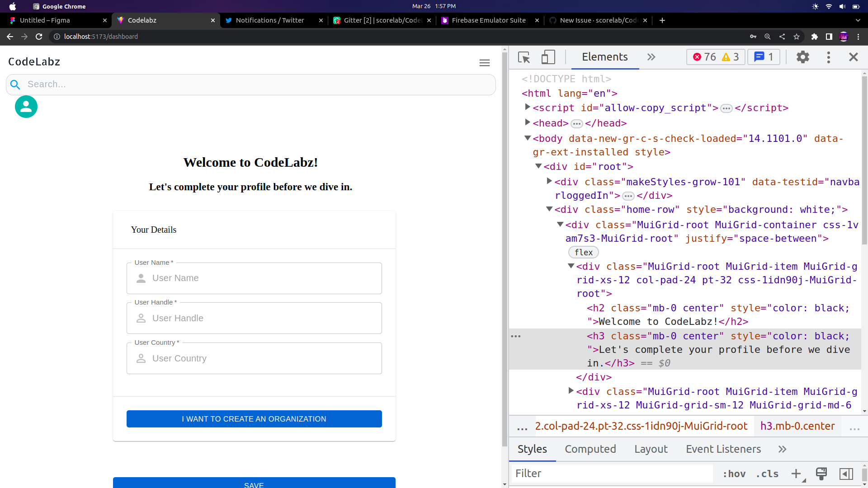868x488 pixels.
Task: Switch to the Firebase Emulator Suite browser tab
Action: tap(488, 20)
